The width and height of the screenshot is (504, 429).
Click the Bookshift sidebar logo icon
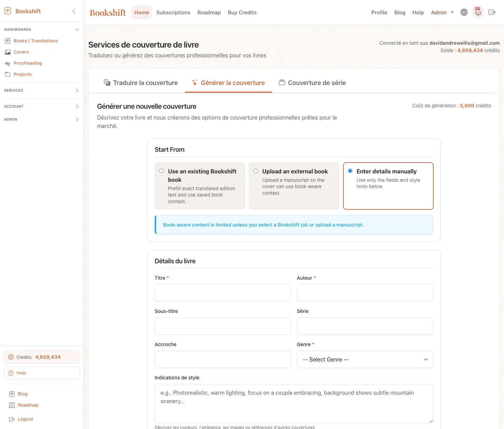pos(8,11)
